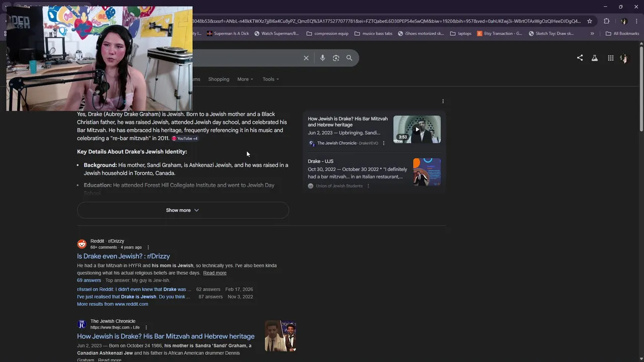
Task: Expand AI overview with Show more
Action: click(x=183, y=210)
